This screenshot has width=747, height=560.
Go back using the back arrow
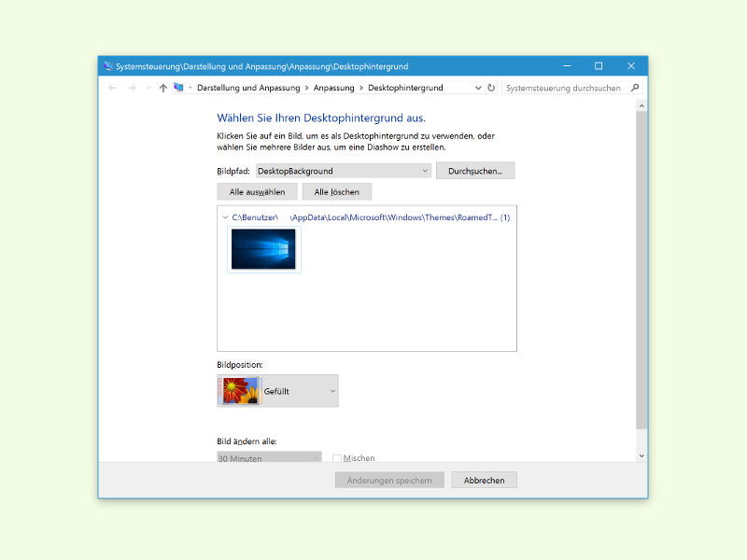pos(112,88)
